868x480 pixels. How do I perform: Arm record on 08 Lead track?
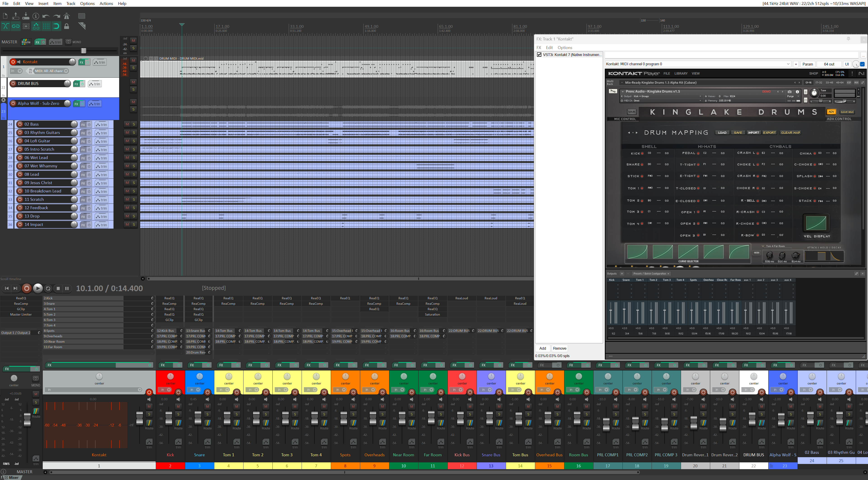pyautogui.click(x=20, y=174)
